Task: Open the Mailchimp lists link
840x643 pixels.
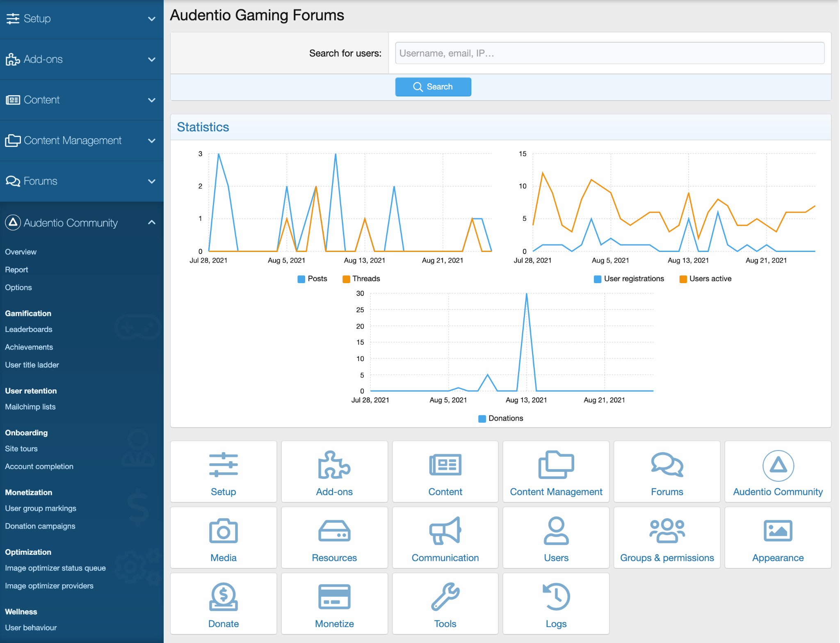Action: (x=30, y=407)
